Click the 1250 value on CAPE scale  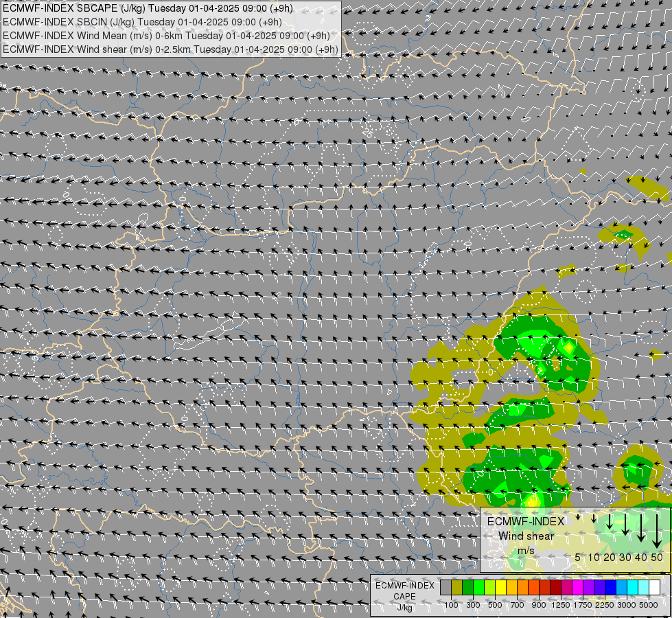tap(561, 605)
